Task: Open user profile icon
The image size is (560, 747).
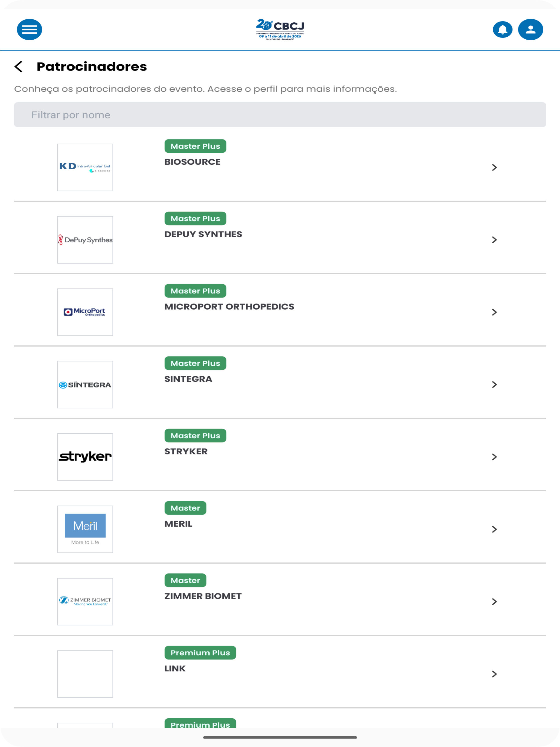Action: 531,29
